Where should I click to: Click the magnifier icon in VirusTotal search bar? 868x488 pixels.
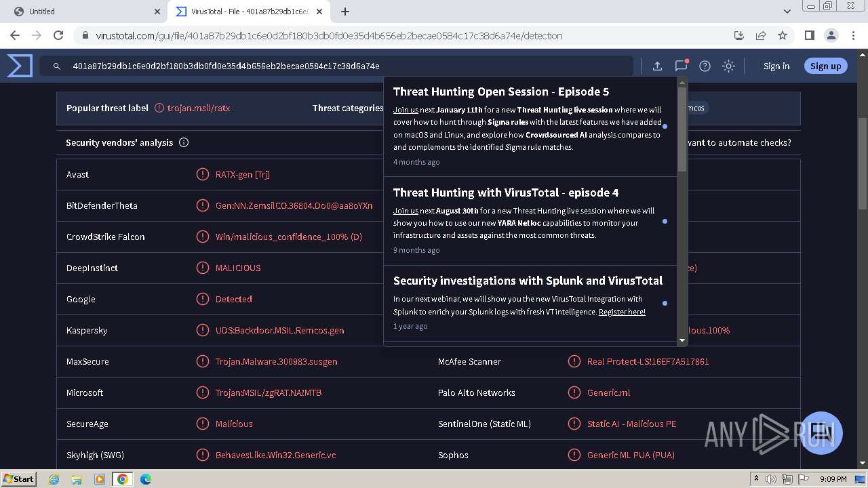57,66
